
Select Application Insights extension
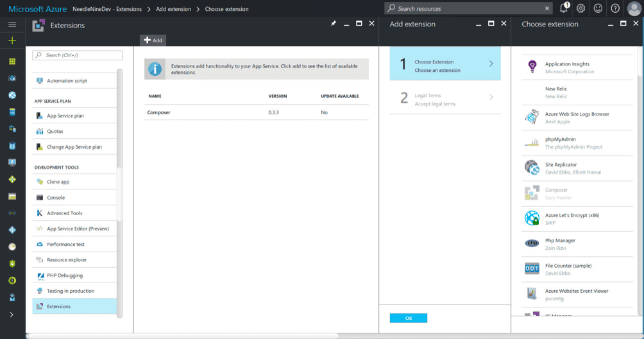[577, 67]
